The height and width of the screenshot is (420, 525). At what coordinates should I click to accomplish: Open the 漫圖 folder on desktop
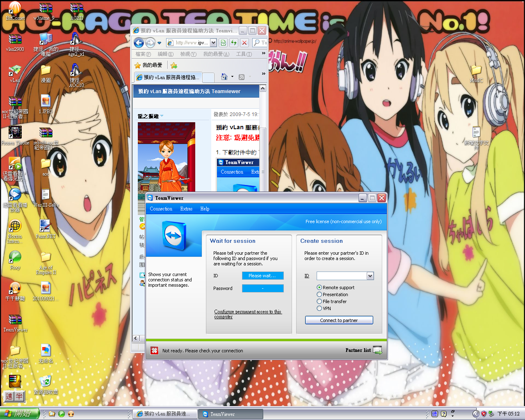tap(46, 73)
